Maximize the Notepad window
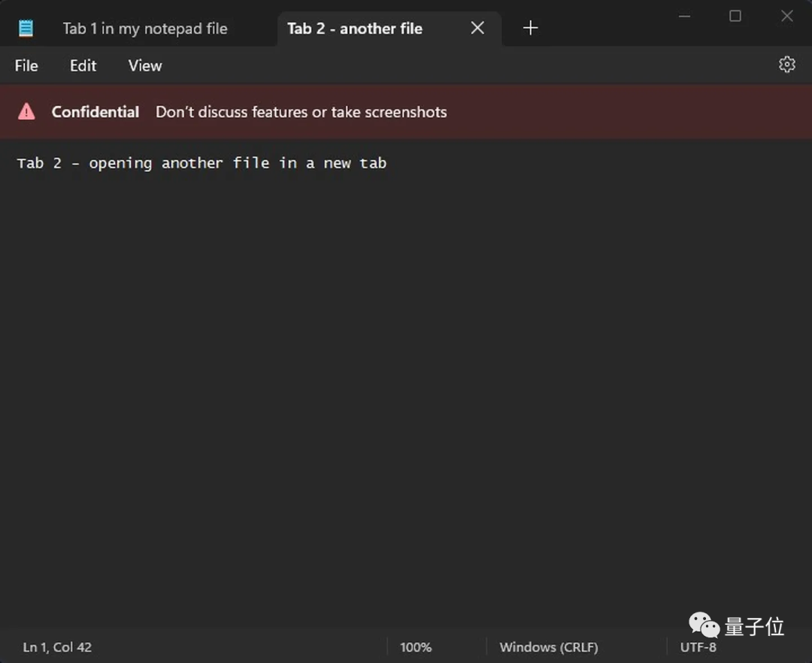 735,16
